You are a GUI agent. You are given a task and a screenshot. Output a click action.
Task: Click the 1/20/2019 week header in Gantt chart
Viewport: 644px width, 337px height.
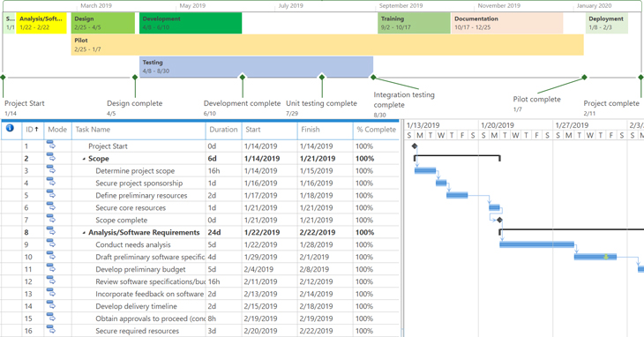515,124
